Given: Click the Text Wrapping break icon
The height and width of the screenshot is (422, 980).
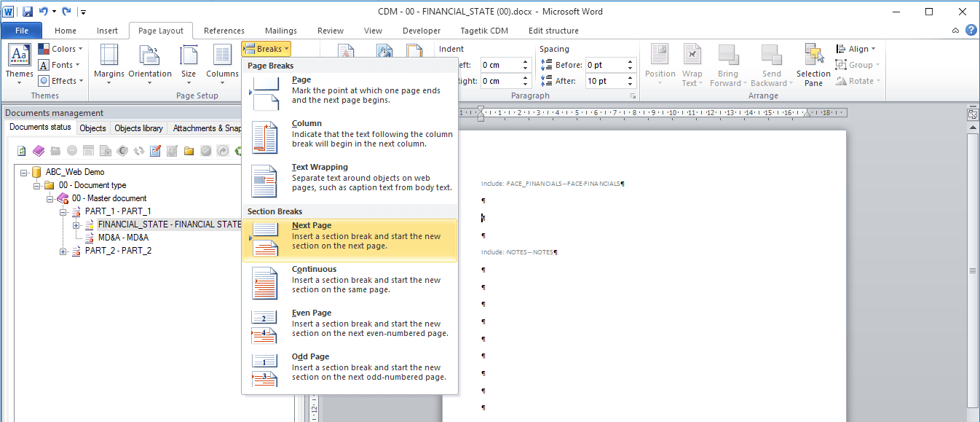Looking at the screenshot, I should [264, 181].
